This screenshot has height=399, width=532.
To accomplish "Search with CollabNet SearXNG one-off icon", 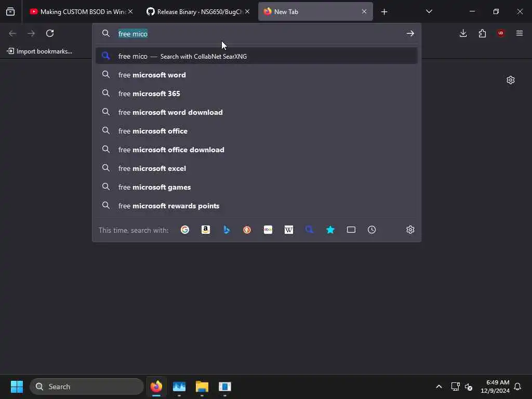I will [x=310, y=230].
